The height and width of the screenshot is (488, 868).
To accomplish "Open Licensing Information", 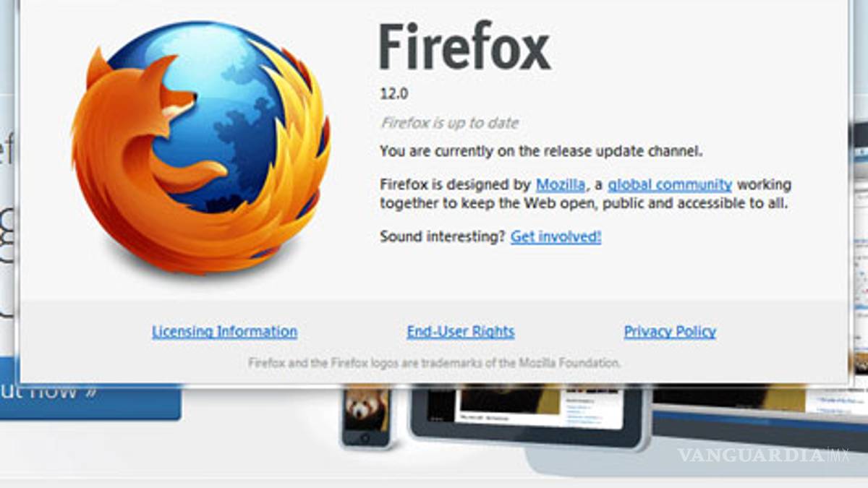I will coord(224,332).
